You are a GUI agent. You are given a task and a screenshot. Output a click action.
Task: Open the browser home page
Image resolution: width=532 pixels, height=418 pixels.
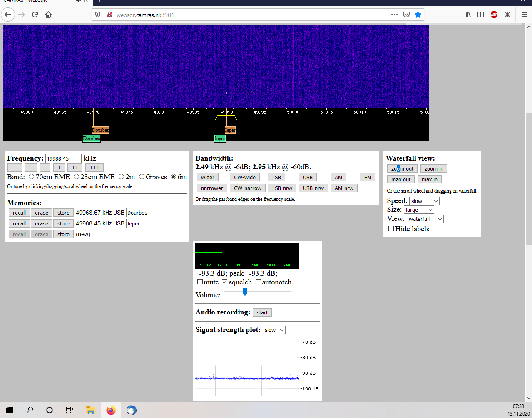[x=48, y=15]
